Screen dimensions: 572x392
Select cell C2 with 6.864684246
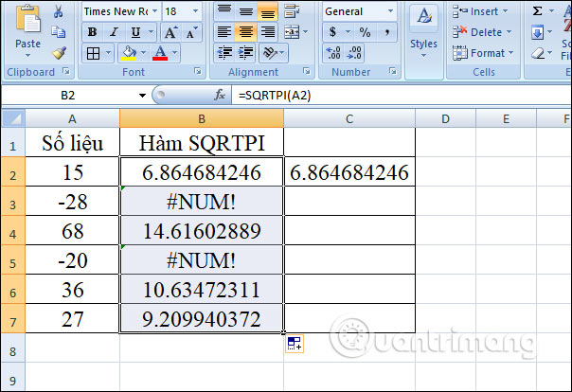pos(349,171)
